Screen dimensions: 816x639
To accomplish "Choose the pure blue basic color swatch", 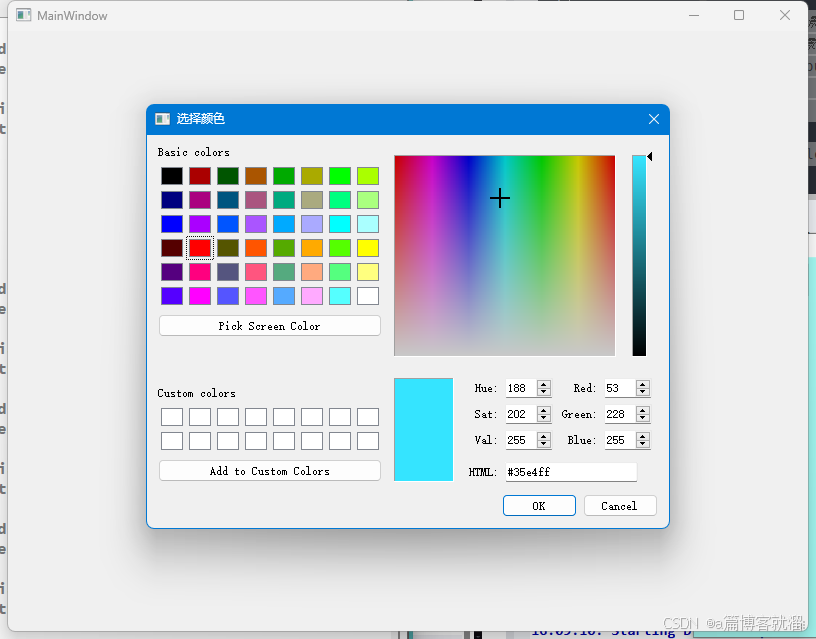I will tap(172, 224).
